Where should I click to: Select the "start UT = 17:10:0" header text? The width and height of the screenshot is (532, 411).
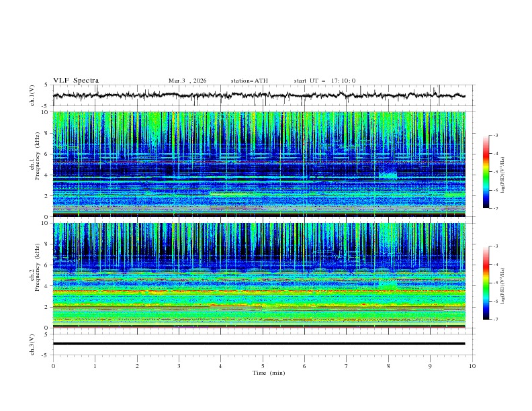(324, 81)
